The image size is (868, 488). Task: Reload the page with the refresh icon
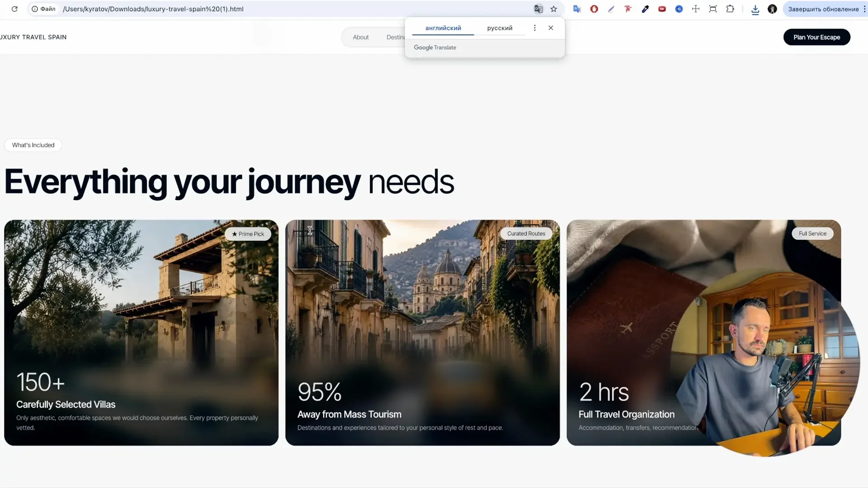click(14, 9)
